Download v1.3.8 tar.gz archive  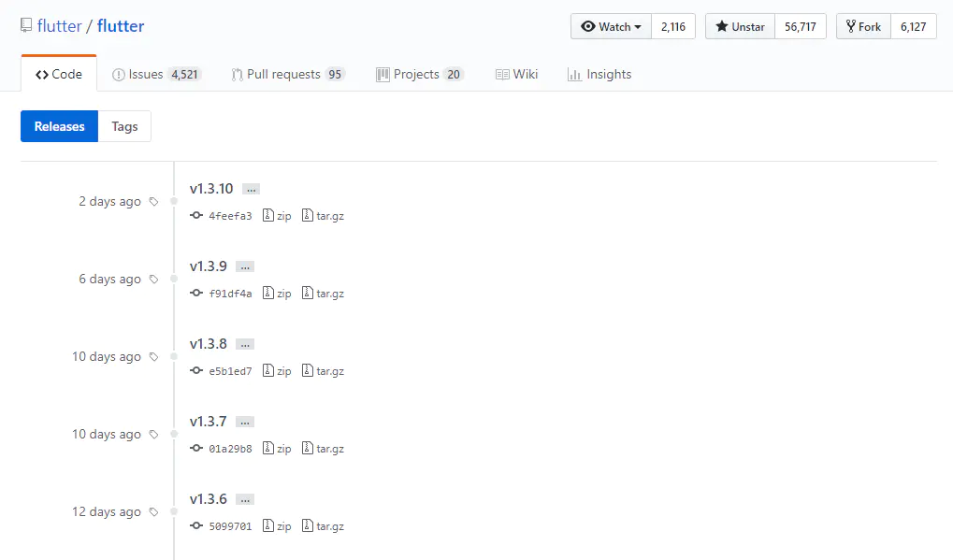point(323,371)
